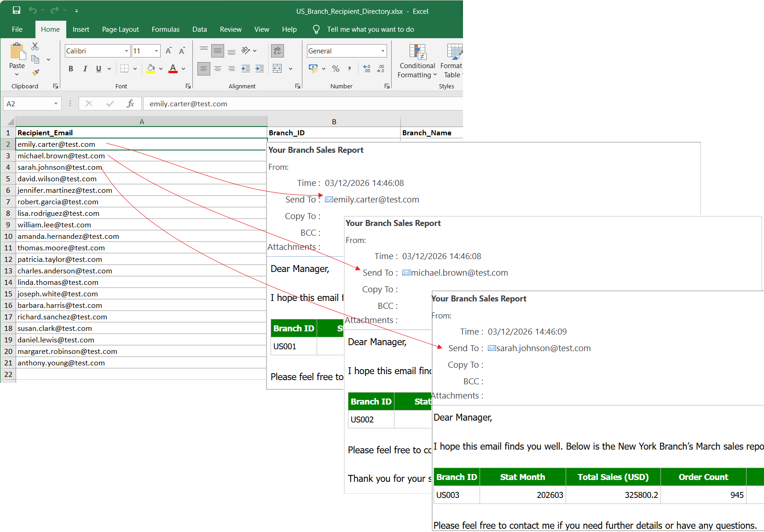Switch to the Formulas ribbon tab
764x532 pixels.
pyautogui.click(x=165, y=29)
